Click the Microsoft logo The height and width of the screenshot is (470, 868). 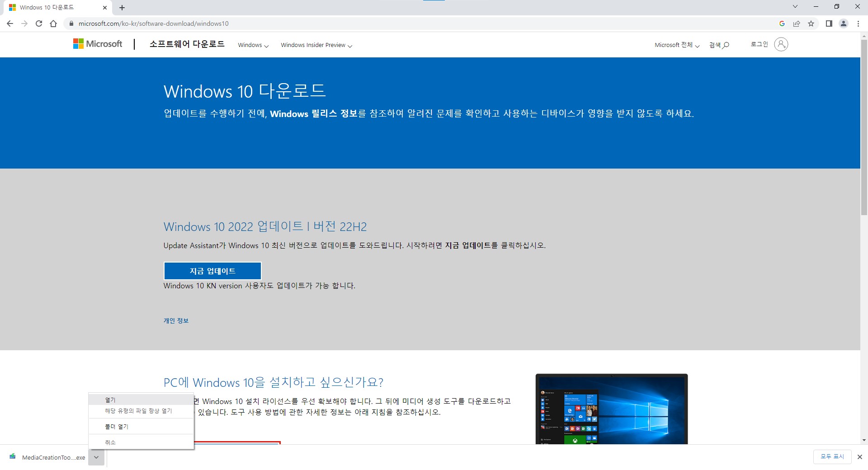[x=98, y=44]
